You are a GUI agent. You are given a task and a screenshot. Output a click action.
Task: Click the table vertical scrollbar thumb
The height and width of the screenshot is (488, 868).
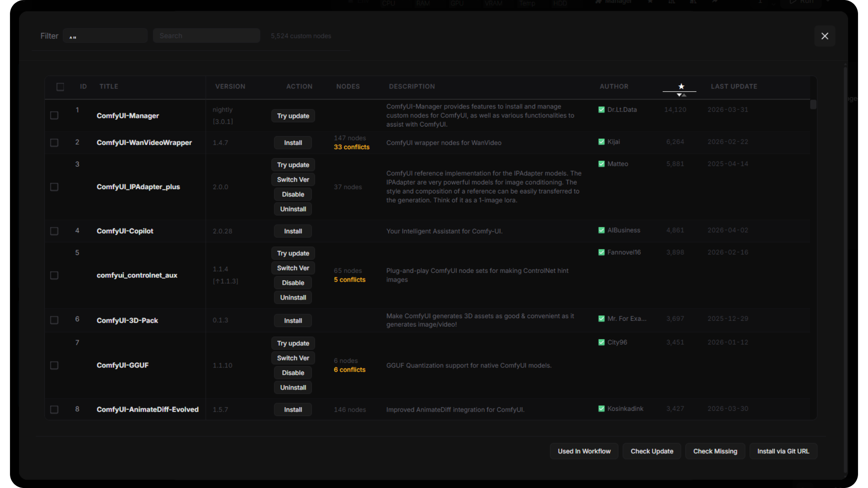813,104
